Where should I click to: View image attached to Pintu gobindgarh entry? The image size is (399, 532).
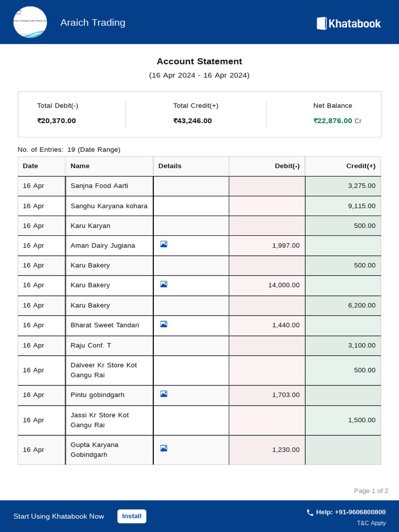coord(164,394)
